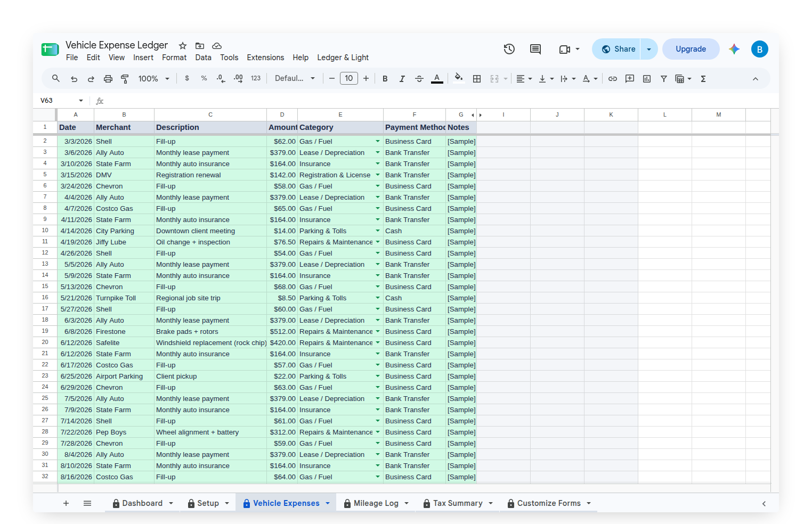Select column E header
Screen dimensions: 812x524
pyautogui.click(x=340, y=114)
